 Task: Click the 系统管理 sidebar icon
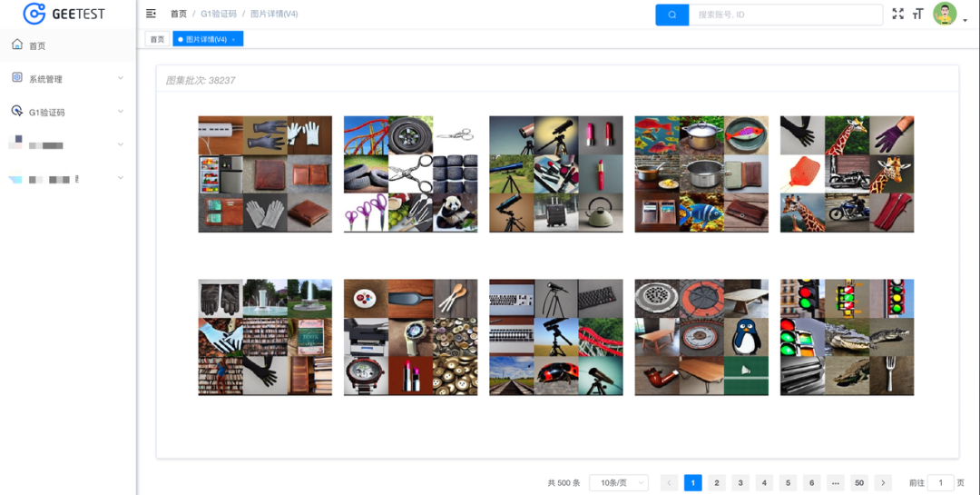point(17,77)
